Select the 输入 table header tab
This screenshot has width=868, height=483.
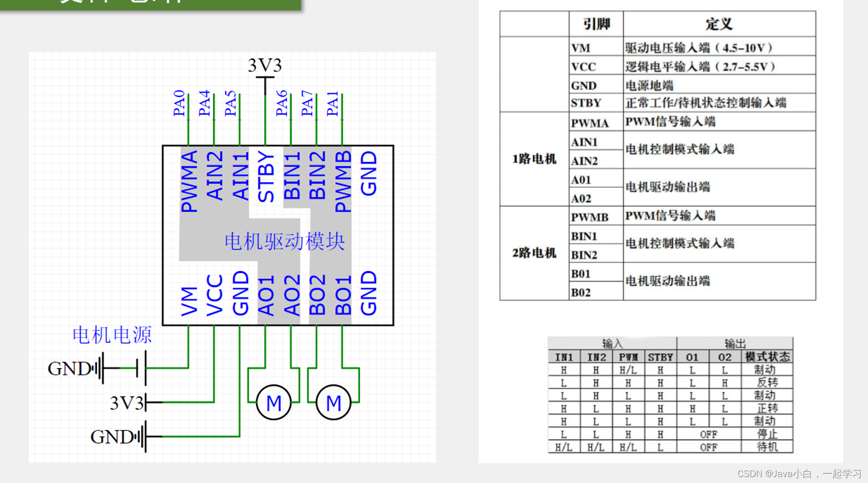[x=611, y=343]
